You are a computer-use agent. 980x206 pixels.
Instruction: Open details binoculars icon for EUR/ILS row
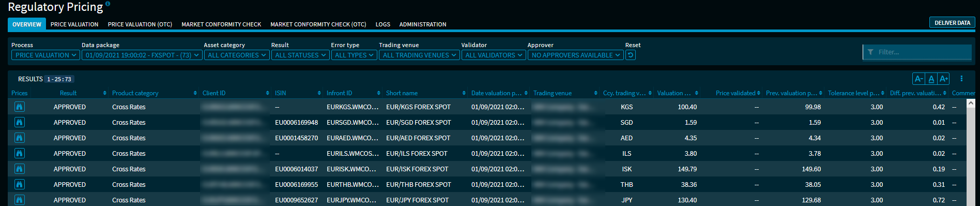(x=19, y=153)
